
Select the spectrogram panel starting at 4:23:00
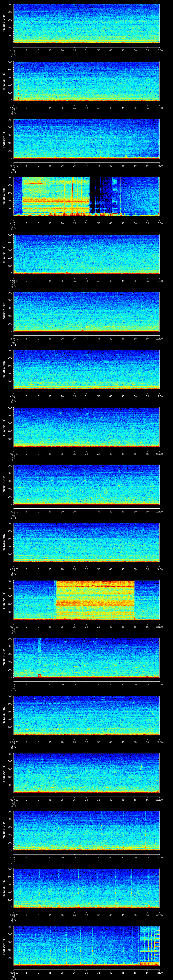[x=86, y=543]
